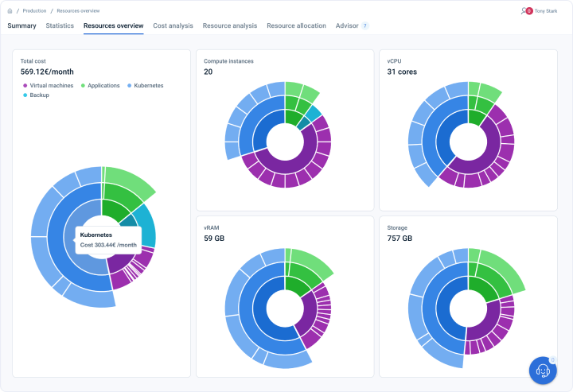Click Storage value 757 GB
Viewport: 573px width, 392px height.
click(x=400, y=239)
